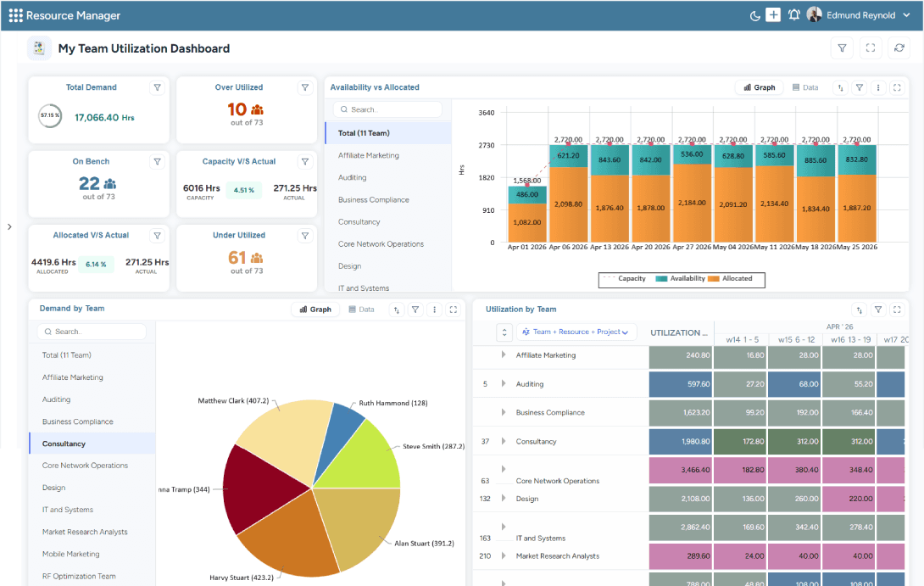Image resolution: width=924 pixels, height=586 pixels.
Task: Click Edmund Reynold profile avatar
Action: [815, 14]
